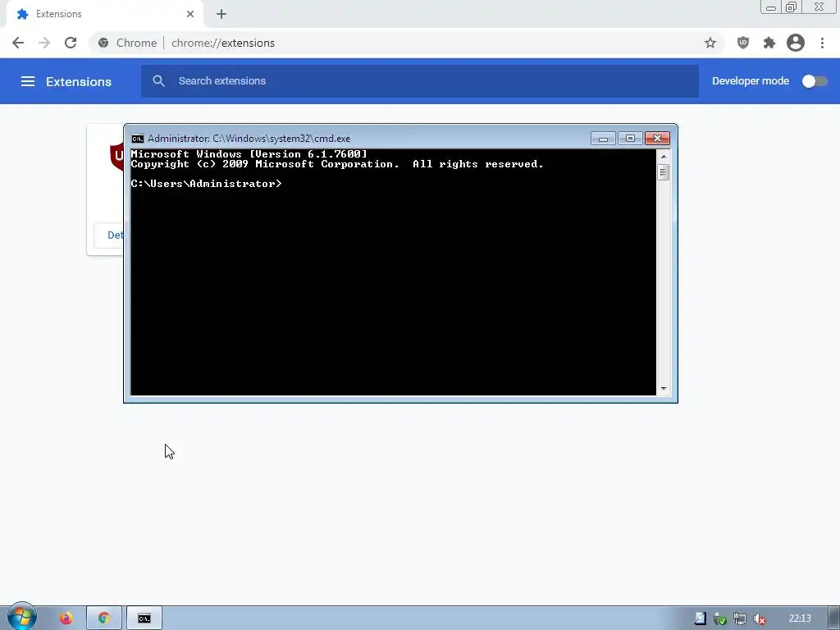The height and width of the screenshot is (630, 840).
Task: Bookmark this page with the star icon
Action: (710, 43)
